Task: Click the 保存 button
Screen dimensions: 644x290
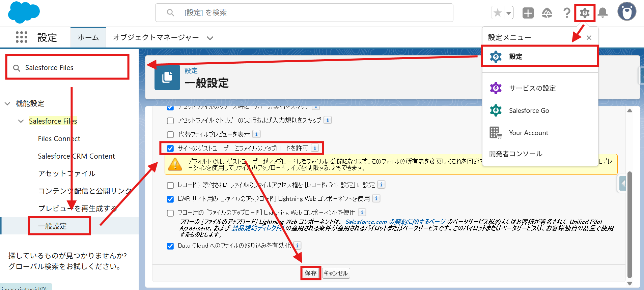Action: point(311,273)
